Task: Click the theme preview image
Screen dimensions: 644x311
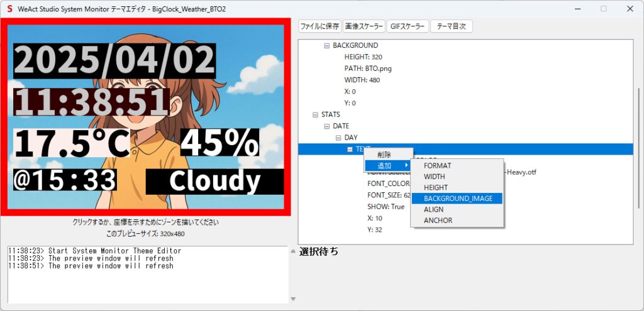Action: click(145, 117)
